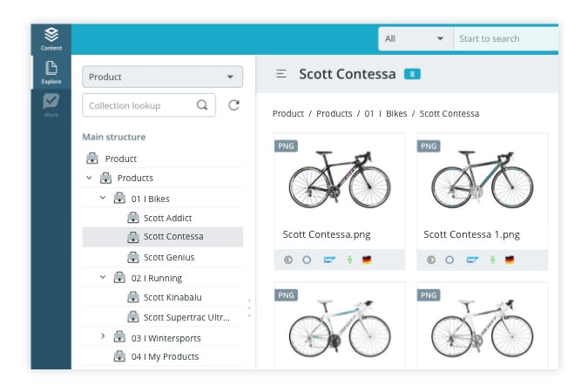This screenshot has width=588, height=392.
Task: Select Product root in tree
Action: 121,159
